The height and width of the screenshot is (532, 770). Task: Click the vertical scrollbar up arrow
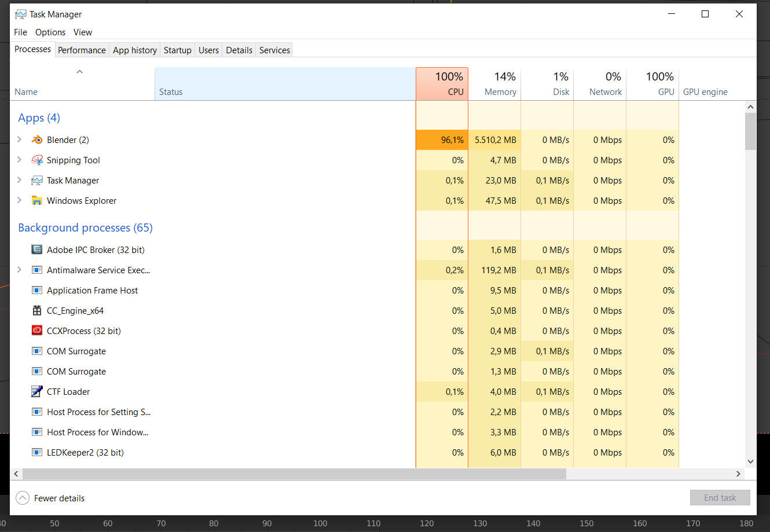(751, 107)
